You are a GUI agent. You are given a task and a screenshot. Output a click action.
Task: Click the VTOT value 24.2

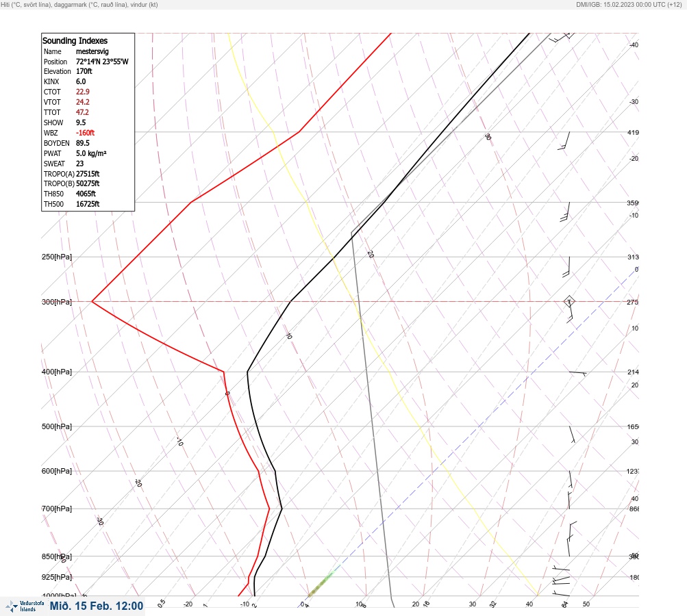coord(82,102)
